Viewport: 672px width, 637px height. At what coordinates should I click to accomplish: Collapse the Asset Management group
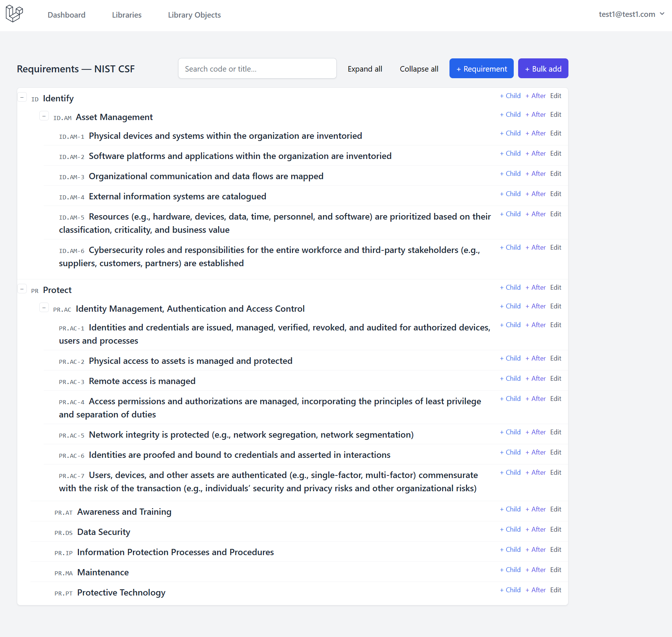coord(44,116)
